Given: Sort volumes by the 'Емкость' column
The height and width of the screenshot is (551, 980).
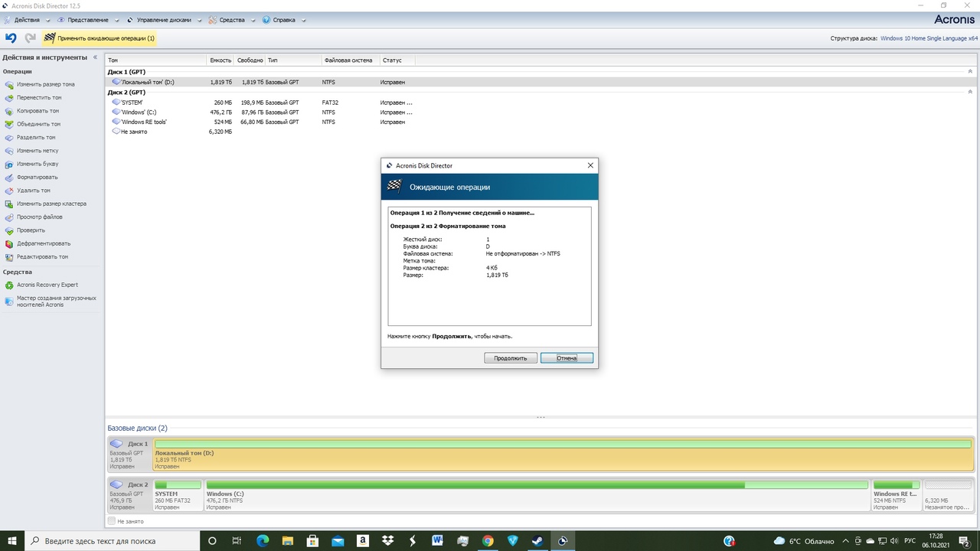Looking at the screenshot, I should 220,60.
